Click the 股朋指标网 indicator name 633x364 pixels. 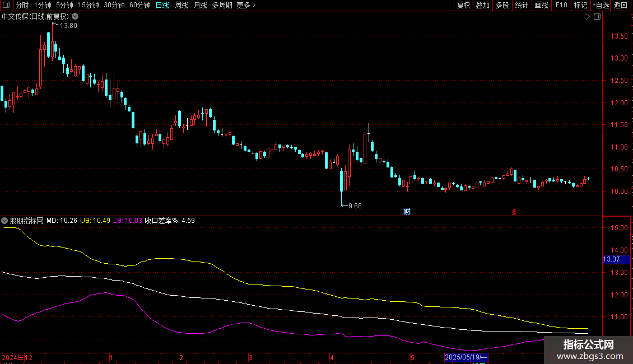point(27,221)
